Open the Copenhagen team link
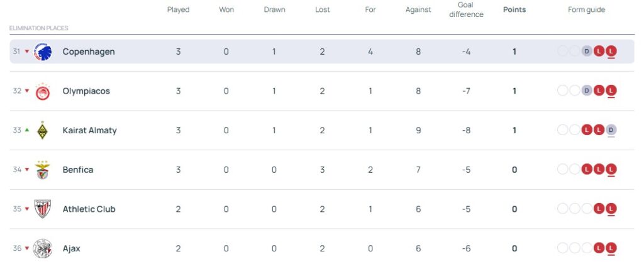Image resolution: width=644 pixels, height=269 pixels. [x=89, y=52]
